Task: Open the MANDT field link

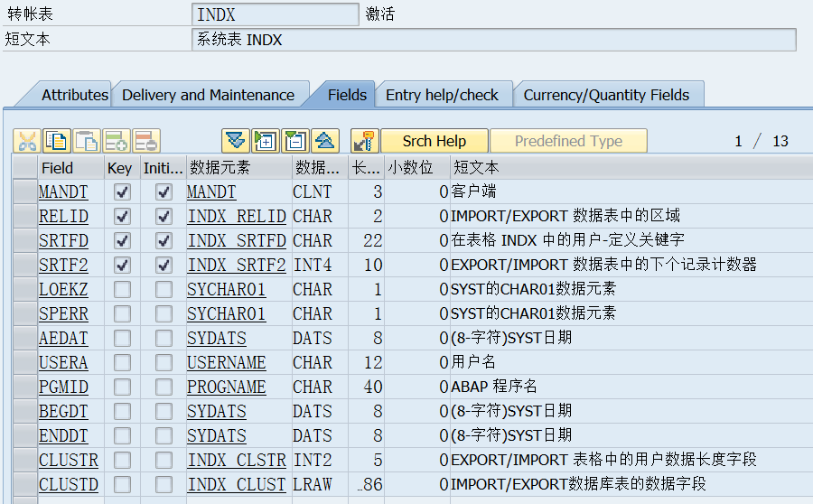Action: 63,192
